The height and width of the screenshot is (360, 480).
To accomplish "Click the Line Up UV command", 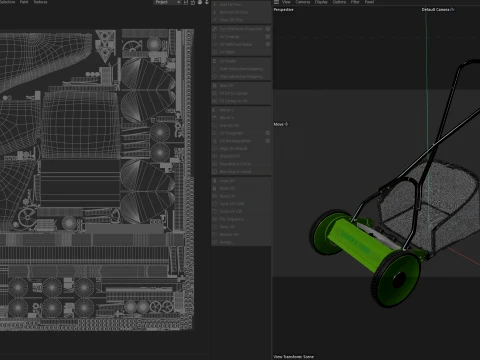I will pyautogui.click(x=241, y=126).
